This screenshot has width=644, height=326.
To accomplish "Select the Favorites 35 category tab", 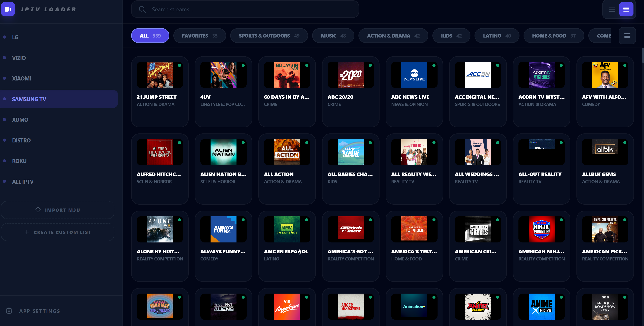I will coord(200,36).
